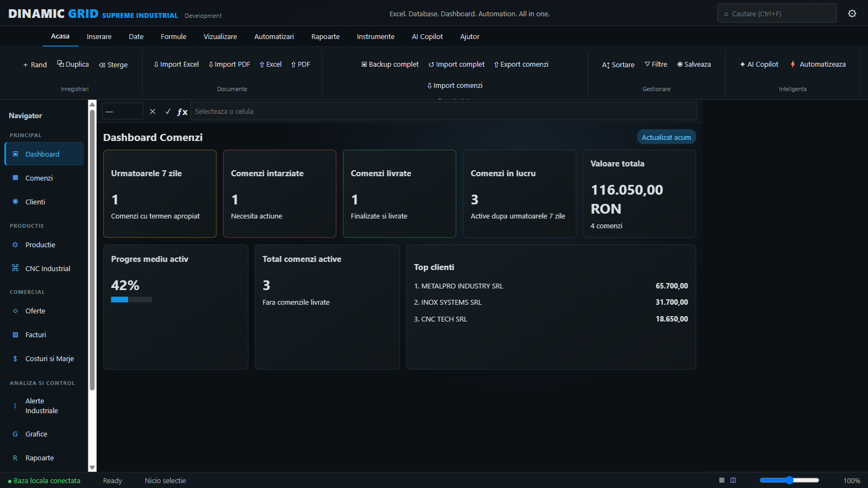Export to Excel

click(270, 64)
